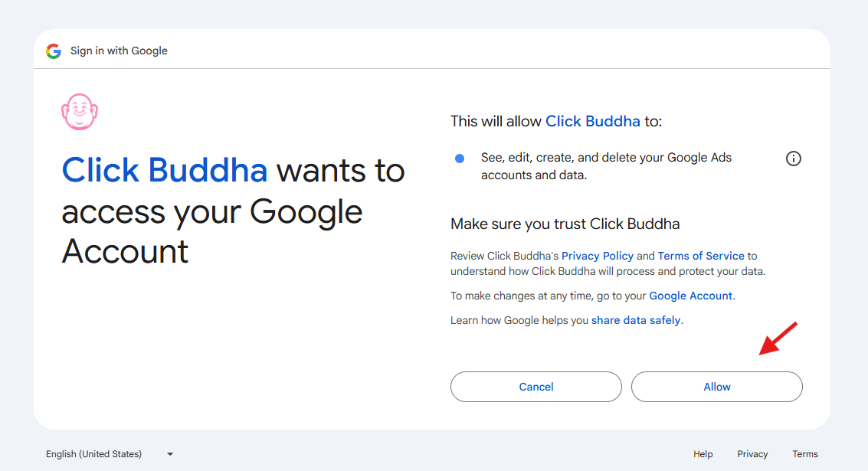Open Click Buddha's Privacy Policy link
Viewport: 868px width, 471px height.
click(x=598, y=256)
